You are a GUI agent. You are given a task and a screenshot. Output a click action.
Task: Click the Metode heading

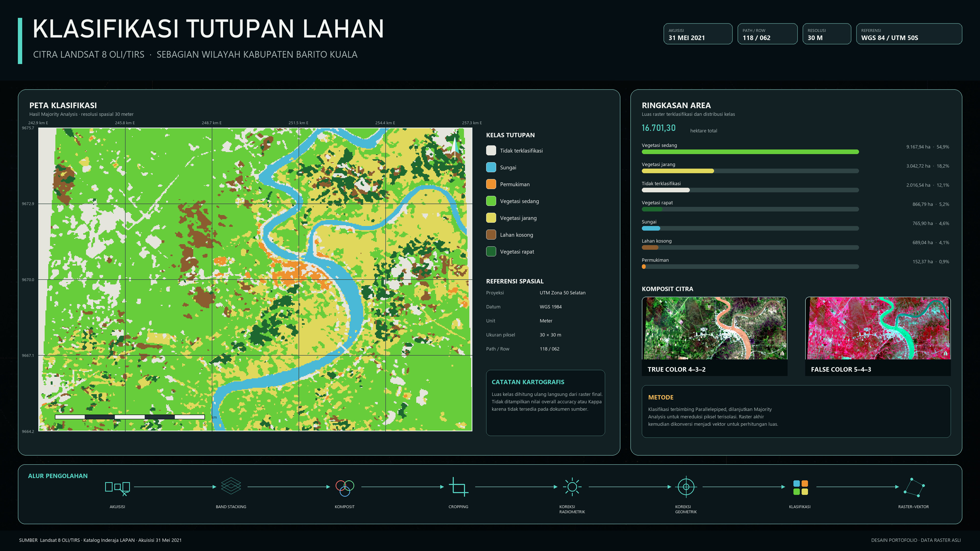click(660, 397)
